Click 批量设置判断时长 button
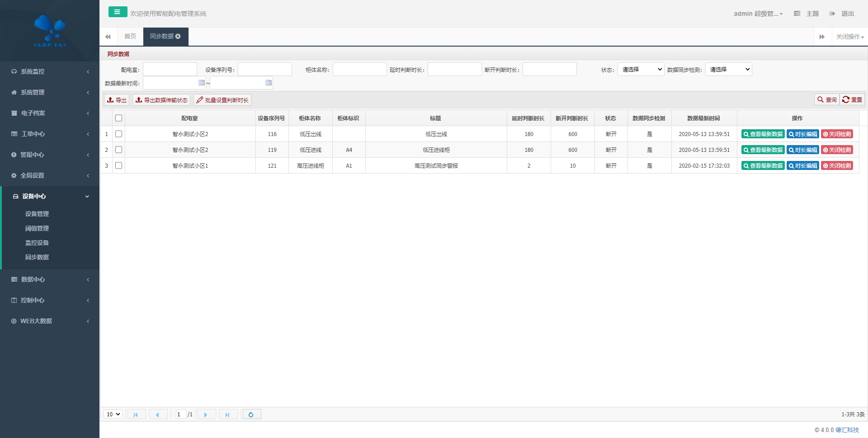The height and width of the screenshot is (438, 868). pos(222,100)
